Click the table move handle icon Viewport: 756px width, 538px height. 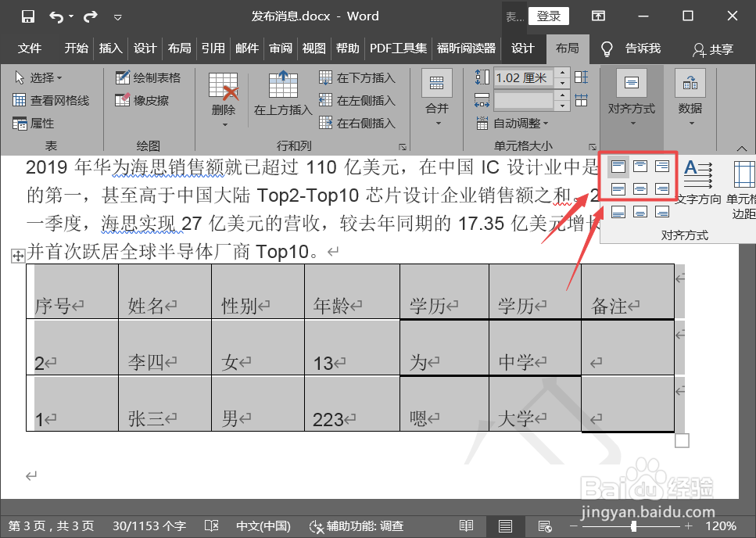coord(18,256)
